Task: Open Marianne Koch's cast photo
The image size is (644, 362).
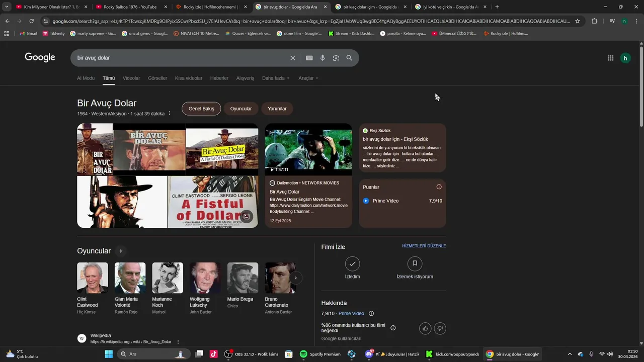Action: point(168,278)
